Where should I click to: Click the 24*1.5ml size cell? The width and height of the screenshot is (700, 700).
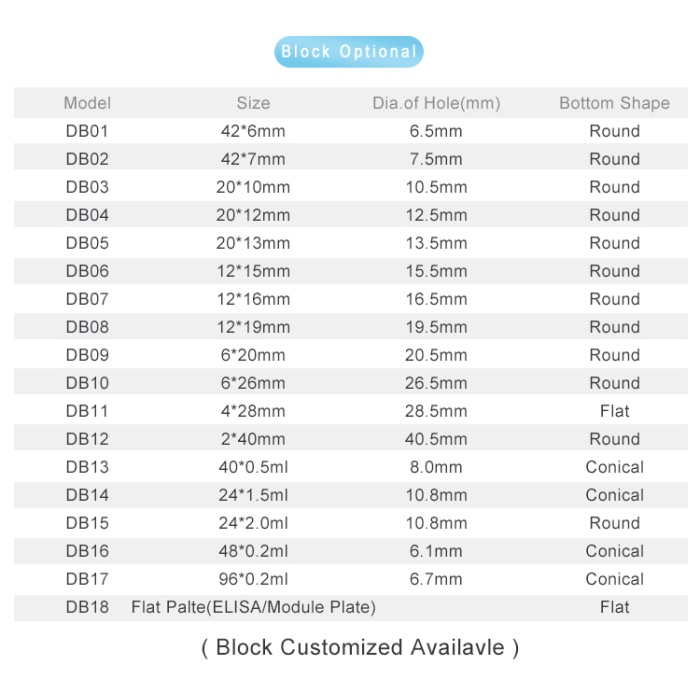click(x=253, y=495)
